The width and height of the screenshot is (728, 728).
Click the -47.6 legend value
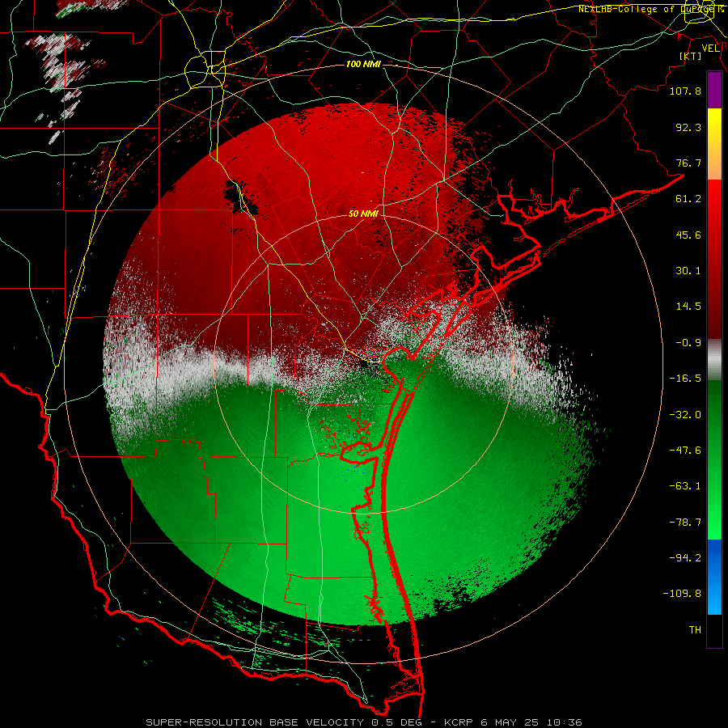click(x=685, y=451)
